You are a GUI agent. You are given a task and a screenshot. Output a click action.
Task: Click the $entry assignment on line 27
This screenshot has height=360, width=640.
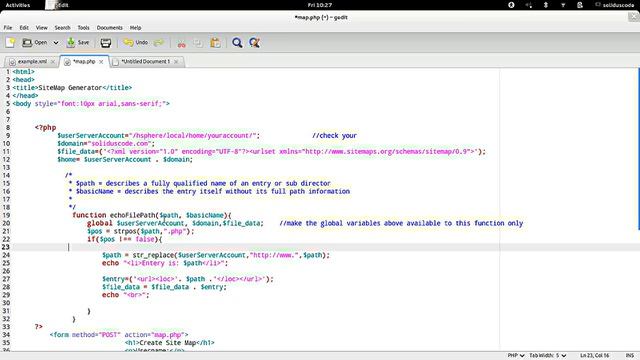188,279
